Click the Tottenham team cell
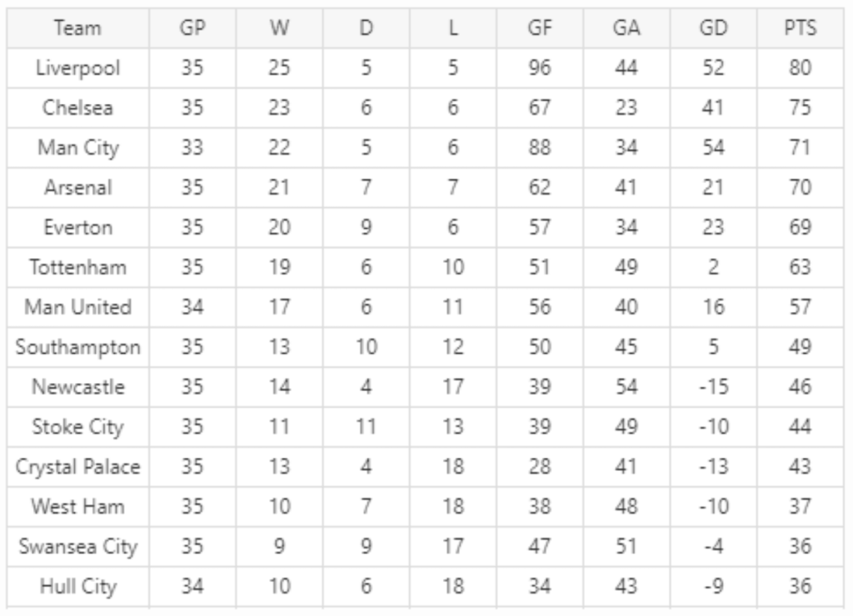 tap(77, 268)
